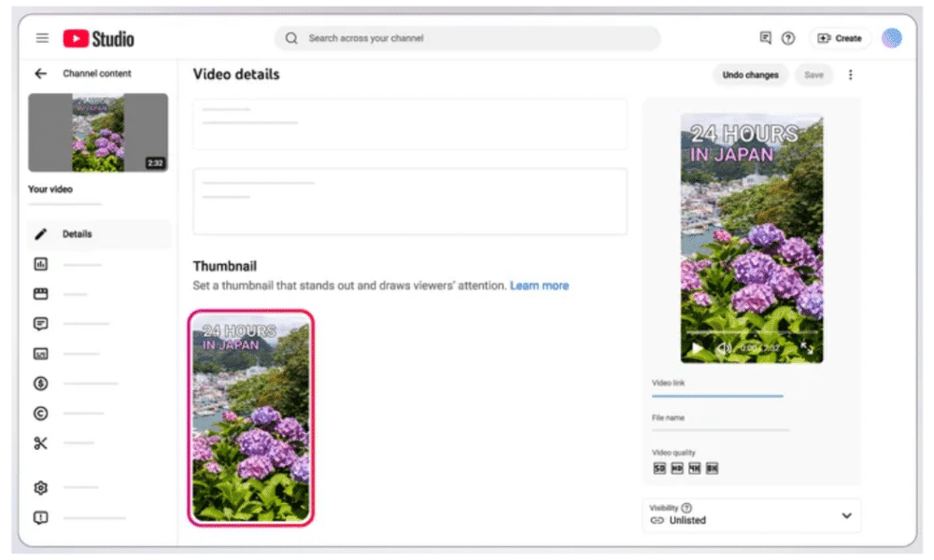The image size is (934, 560).
Task: Click the YouTube Studio logo
Action: point(99,38)
